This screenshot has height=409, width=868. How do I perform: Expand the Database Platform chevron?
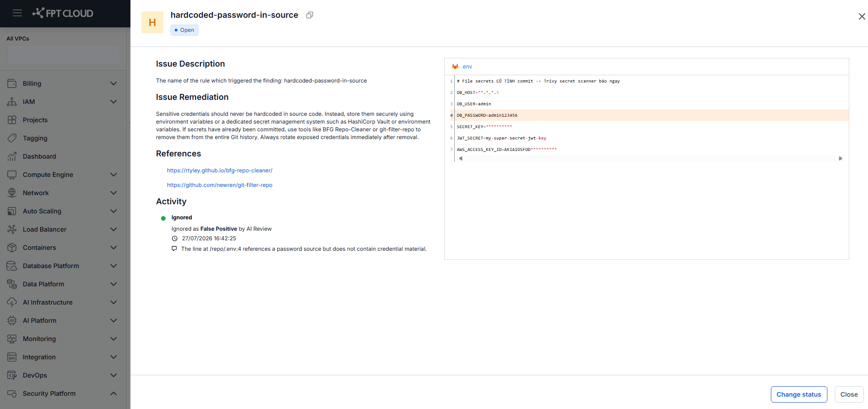coord(114,266)
